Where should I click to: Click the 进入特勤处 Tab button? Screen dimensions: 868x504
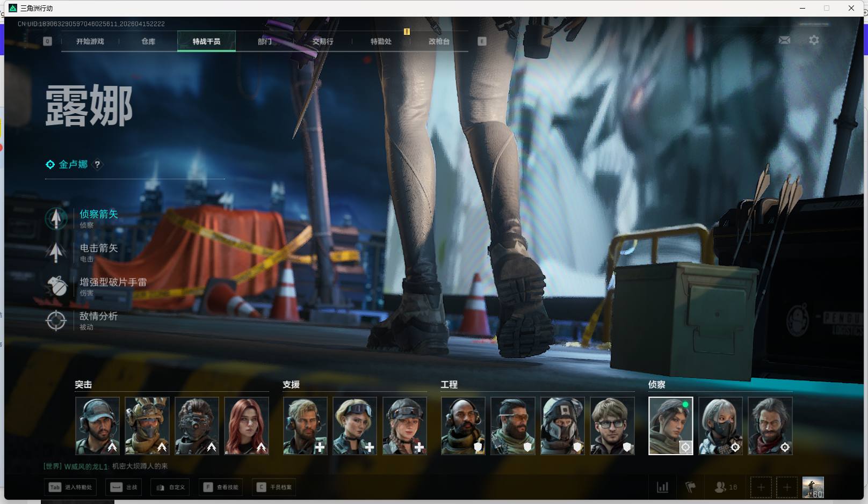71,487
